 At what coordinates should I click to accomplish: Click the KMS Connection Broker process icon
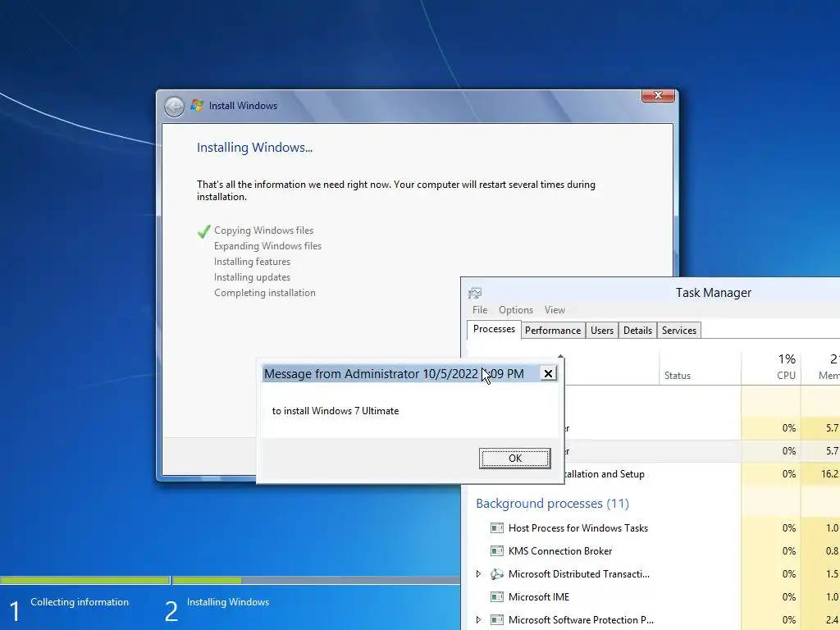497,551
